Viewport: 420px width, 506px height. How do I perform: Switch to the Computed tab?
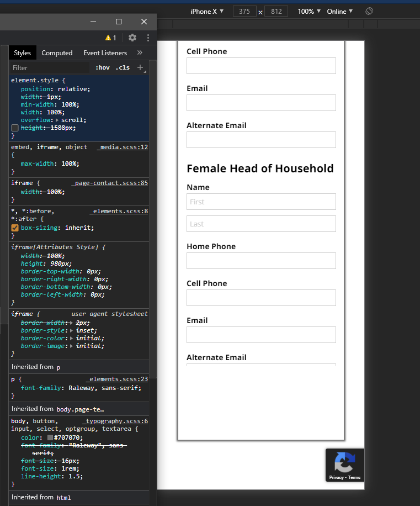[57, 53]
